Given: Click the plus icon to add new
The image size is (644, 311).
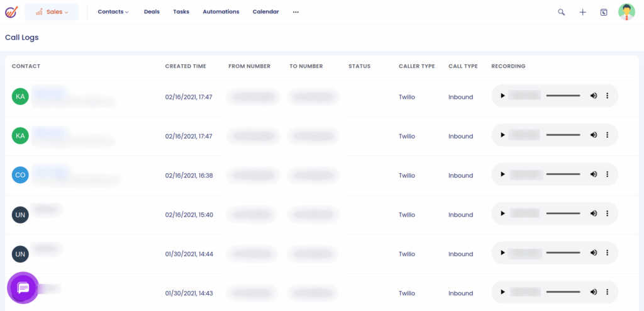Looking at the screenshot, I should (582, 12).
